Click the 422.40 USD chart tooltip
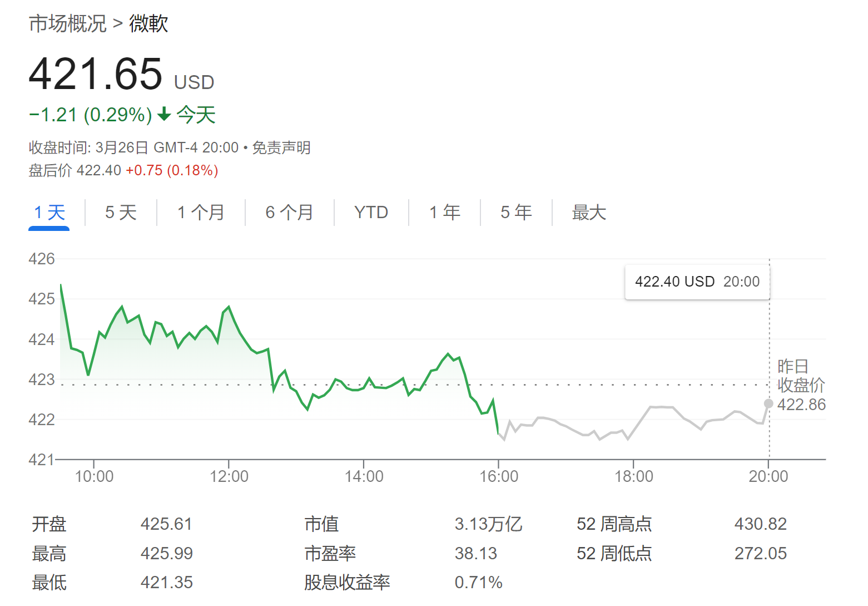Viewport: 868px width, 606px height. tap(697, 282)
